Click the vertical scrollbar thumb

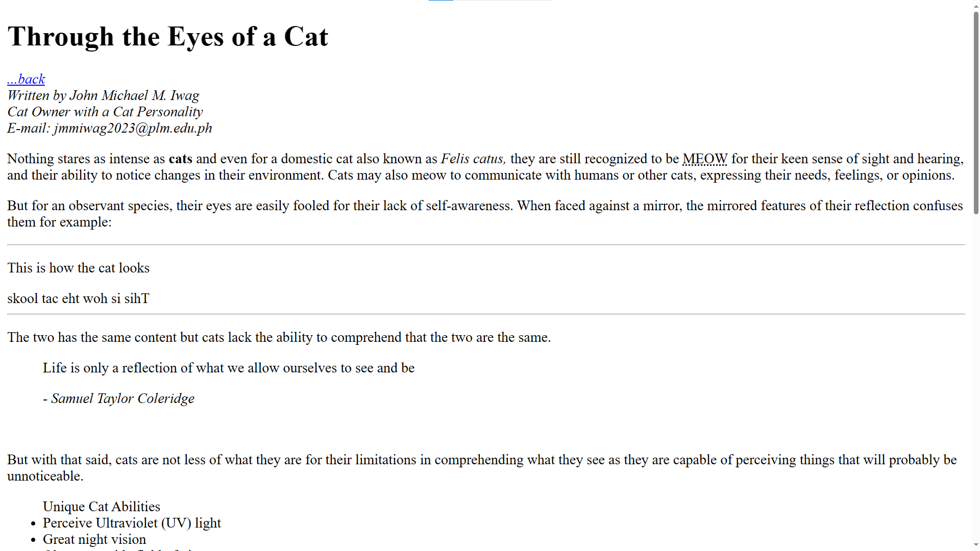point(976,113)
